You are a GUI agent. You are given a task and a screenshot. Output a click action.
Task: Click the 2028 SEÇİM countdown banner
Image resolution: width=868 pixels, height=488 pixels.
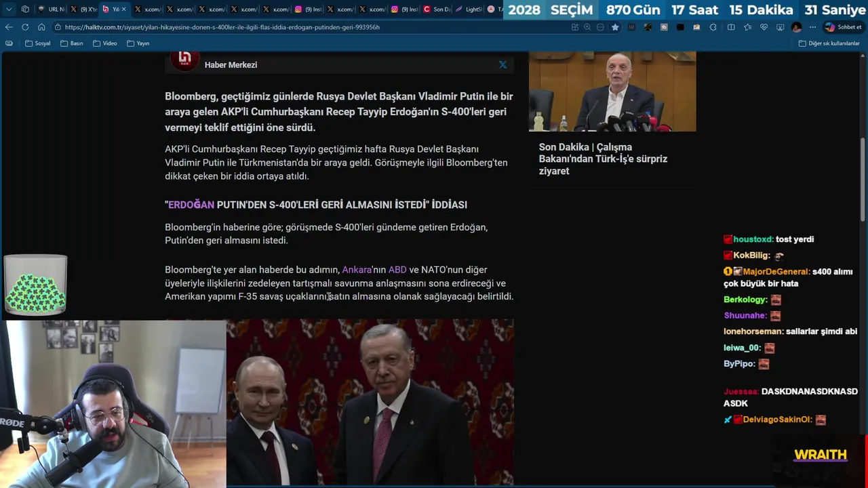[x=685, y=10]
